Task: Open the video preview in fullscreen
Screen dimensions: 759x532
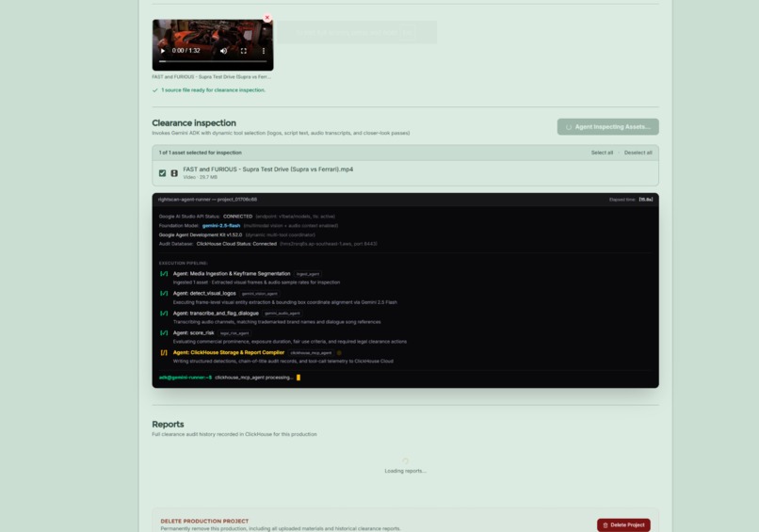Action: coord(244,50)
